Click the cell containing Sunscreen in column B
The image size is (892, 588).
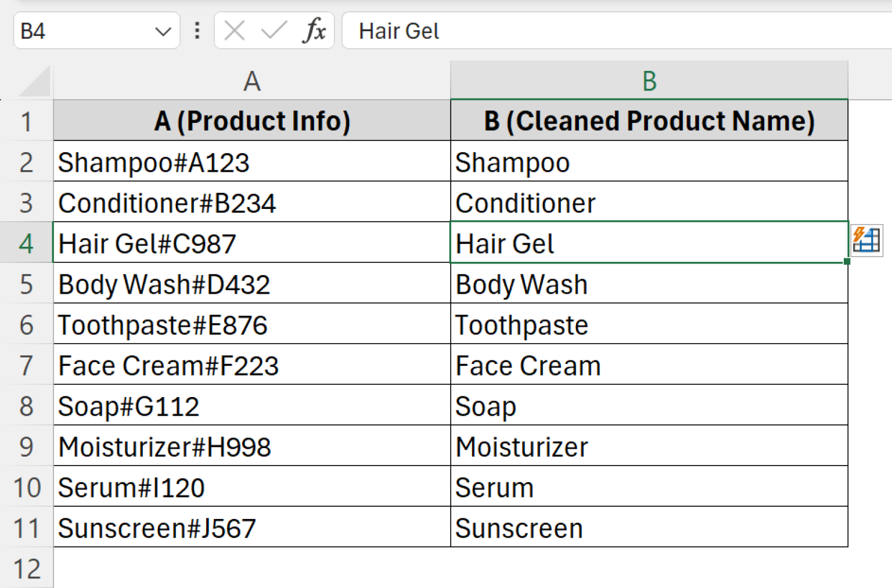[581, 527]
